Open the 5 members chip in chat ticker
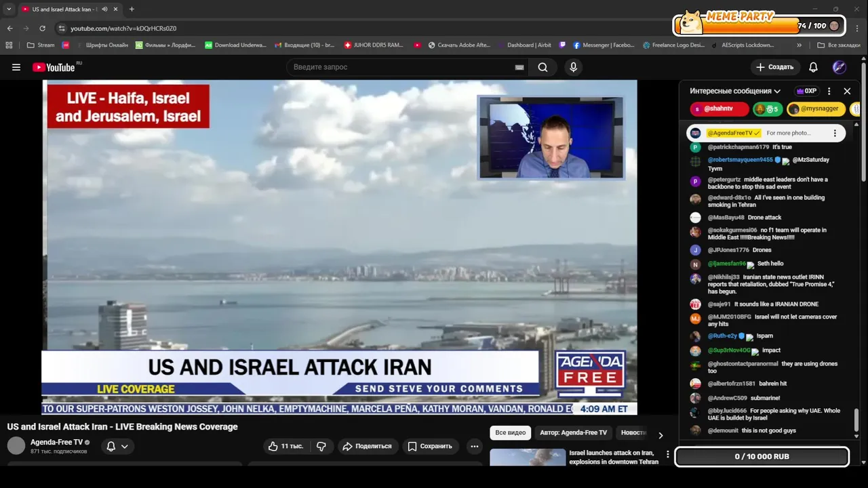This screenshot has width=868, height=488. pos(768,108)
